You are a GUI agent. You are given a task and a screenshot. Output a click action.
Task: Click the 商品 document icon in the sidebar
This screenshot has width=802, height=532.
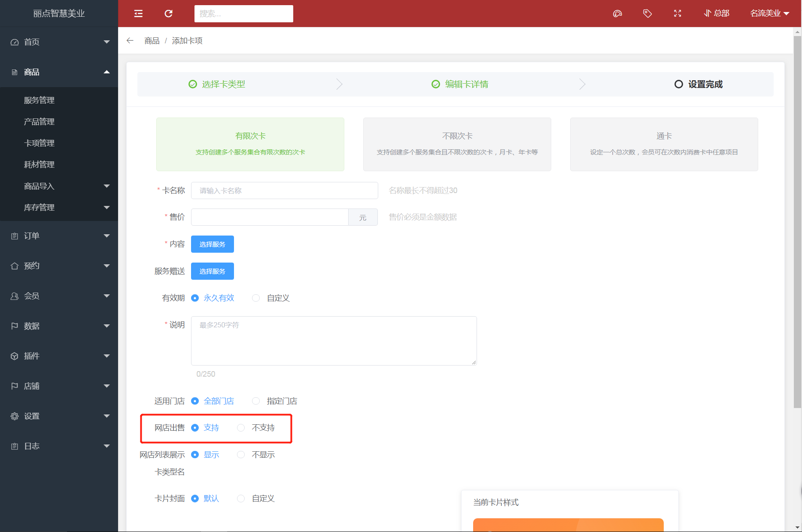point(15,72)
